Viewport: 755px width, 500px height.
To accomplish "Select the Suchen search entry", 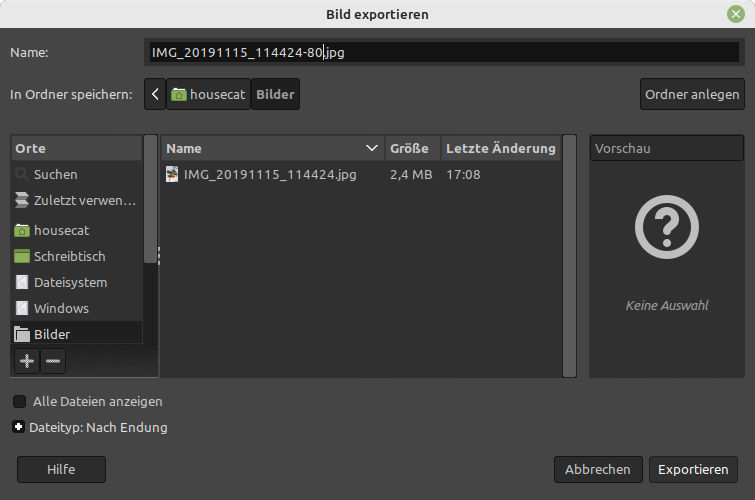I will pos(55,174).
